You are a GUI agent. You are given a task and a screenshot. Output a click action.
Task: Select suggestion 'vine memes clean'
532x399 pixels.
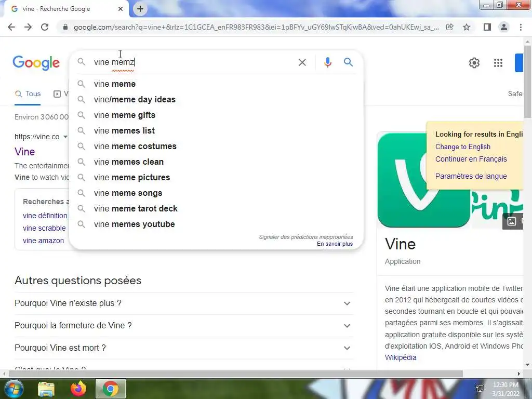pyautogui.click(x=216, y=162)
